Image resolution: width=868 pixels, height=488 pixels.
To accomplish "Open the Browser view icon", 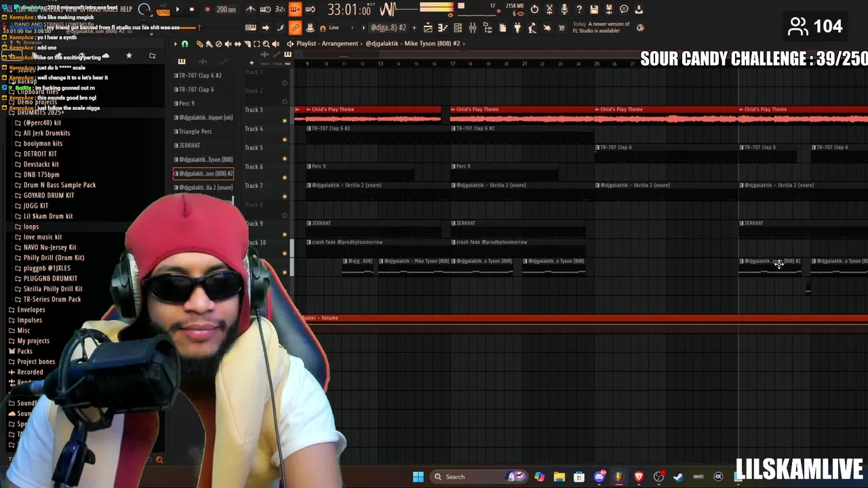I will coord(488,28).
